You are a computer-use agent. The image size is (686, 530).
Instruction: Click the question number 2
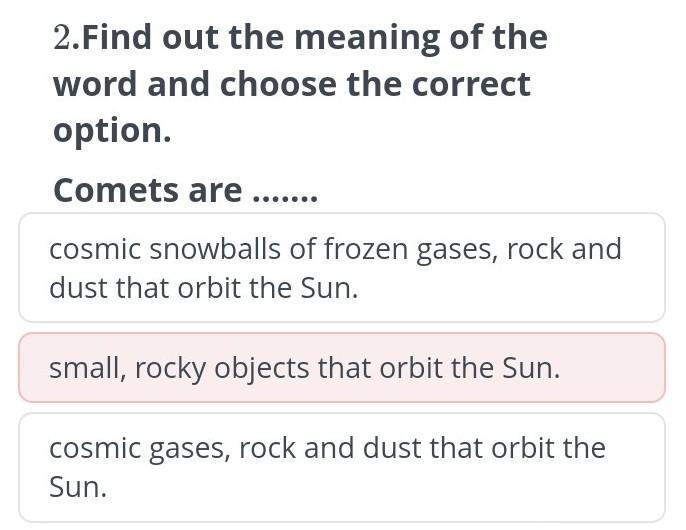point(65,38)
